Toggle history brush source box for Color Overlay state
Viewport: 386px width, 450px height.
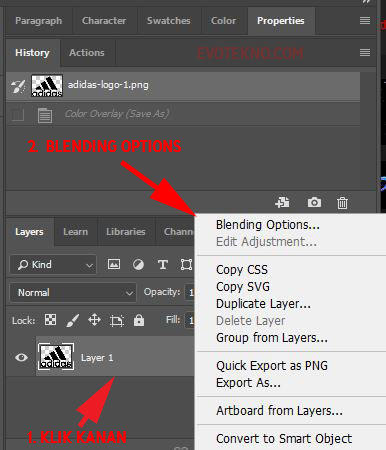(18, 115)
